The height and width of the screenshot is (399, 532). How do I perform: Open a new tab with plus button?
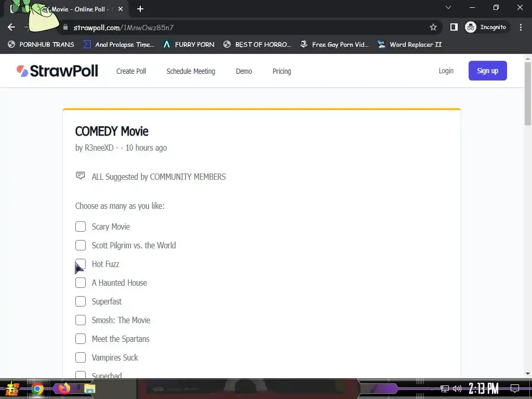click(140, 9)
